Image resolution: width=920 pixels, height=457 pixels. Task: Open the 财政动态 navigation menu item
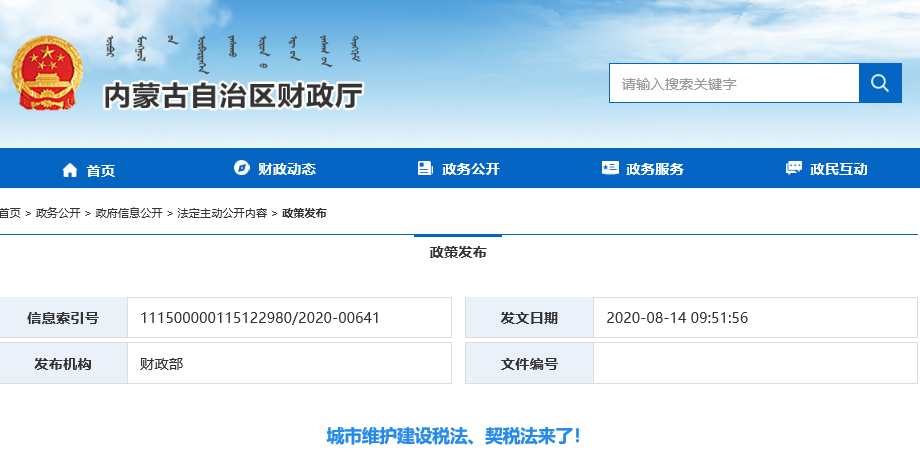(286, 169)
